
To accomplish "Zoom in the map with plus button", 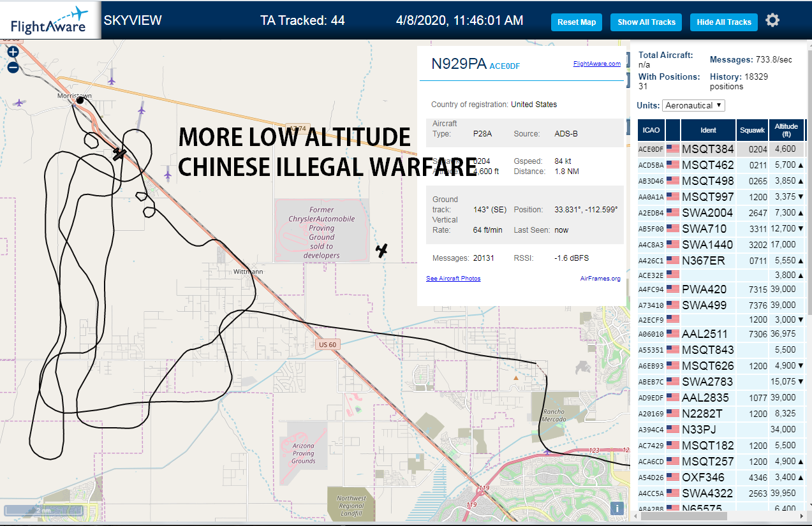I will click(13, 52).
